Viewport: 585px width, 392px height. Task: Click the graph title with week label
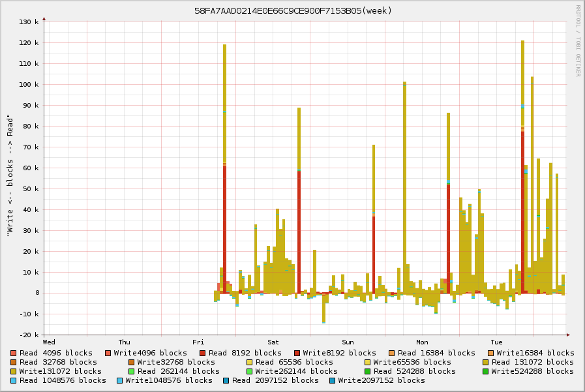click(293, 11)
